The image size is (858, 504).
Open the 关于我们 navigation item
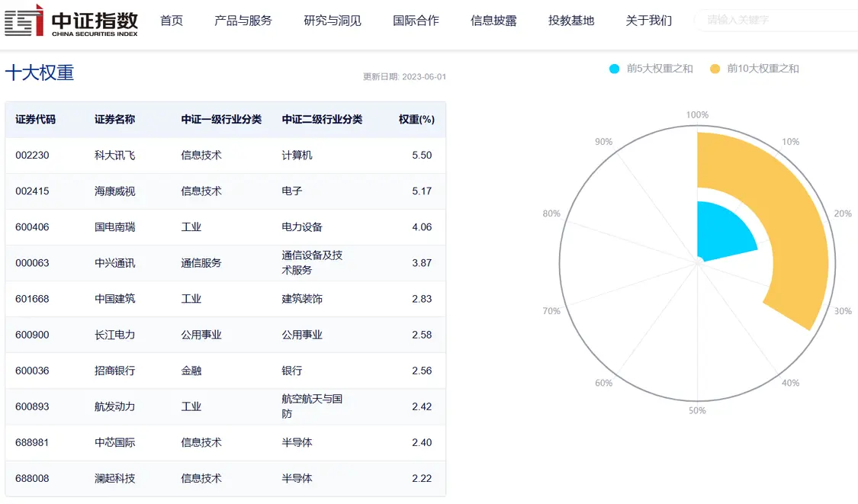pyautogui.click(x=648, y=21)
